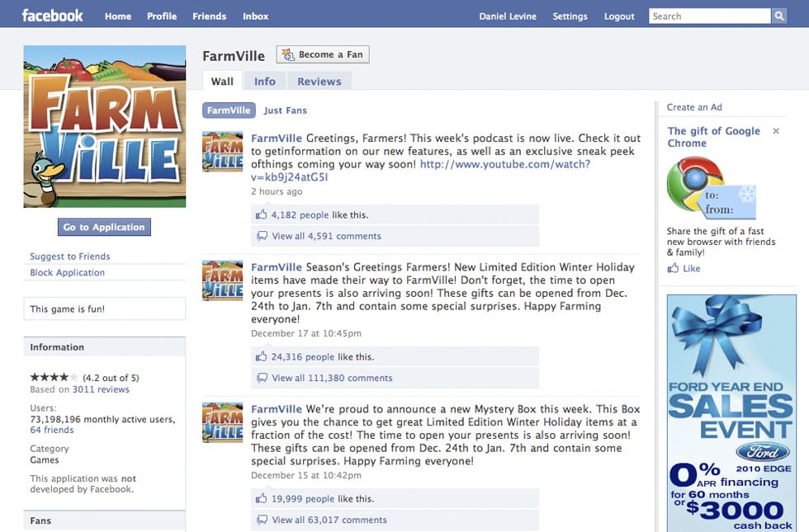The width and height of the screenshot is (809, 532).
Task: Log out of Facebook
Action: (619, 16)
